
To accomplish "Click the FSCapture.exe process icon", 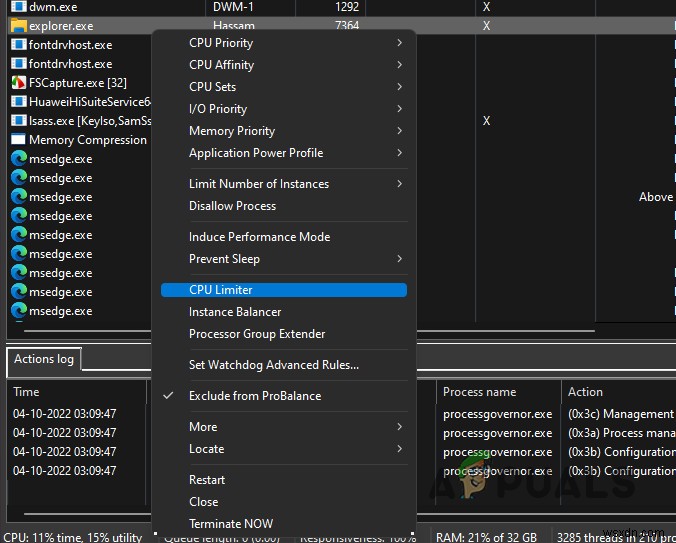I will (19, 82).
